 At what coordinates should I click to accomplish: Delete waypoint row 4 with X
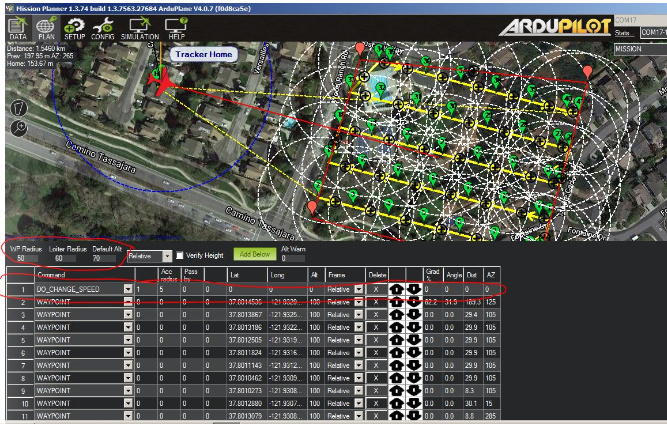click(x=376, y=328)
